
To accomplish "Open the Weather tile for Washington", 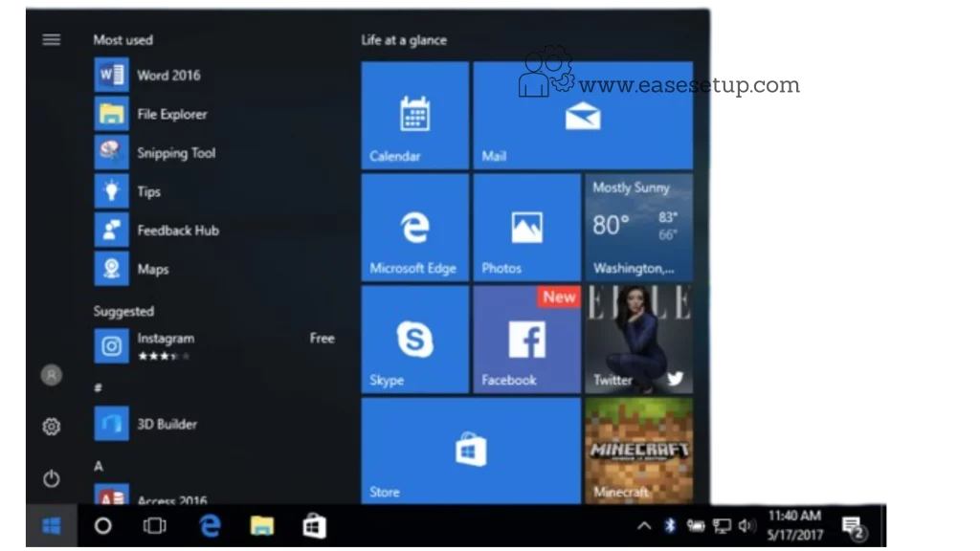I will click(638, 228).
